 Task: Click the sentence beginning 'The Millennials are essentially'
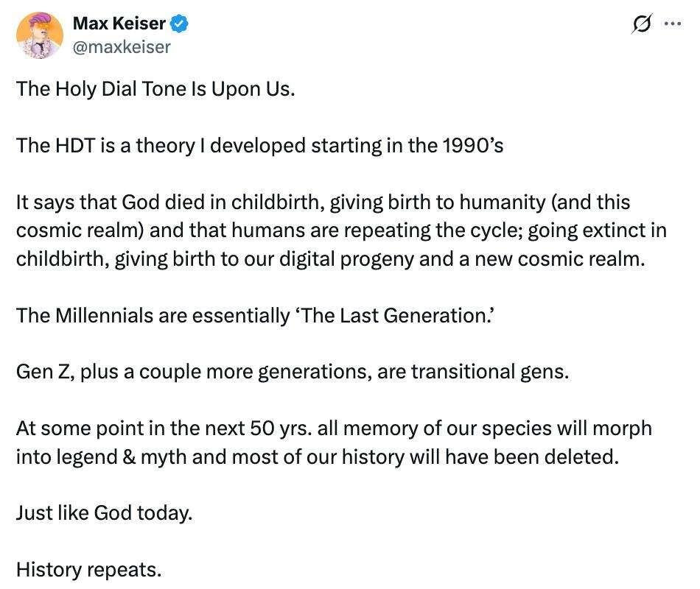click(256, 315)
